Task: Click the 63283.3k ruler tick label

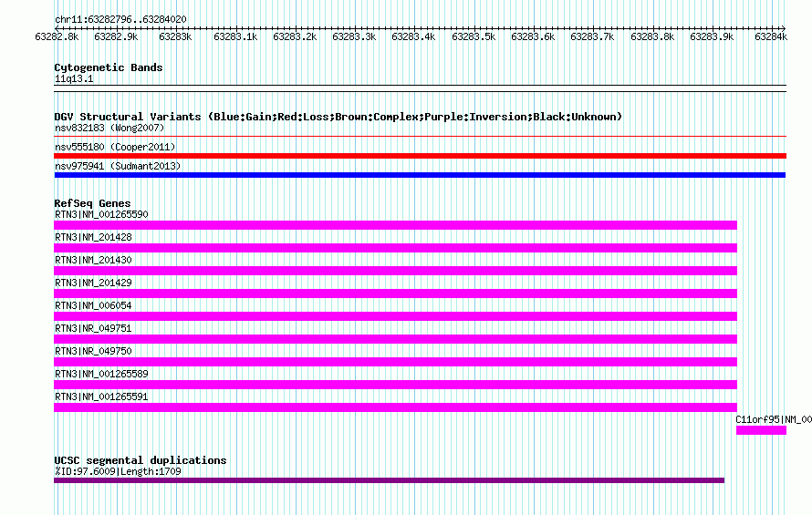Action: (354, 36)
